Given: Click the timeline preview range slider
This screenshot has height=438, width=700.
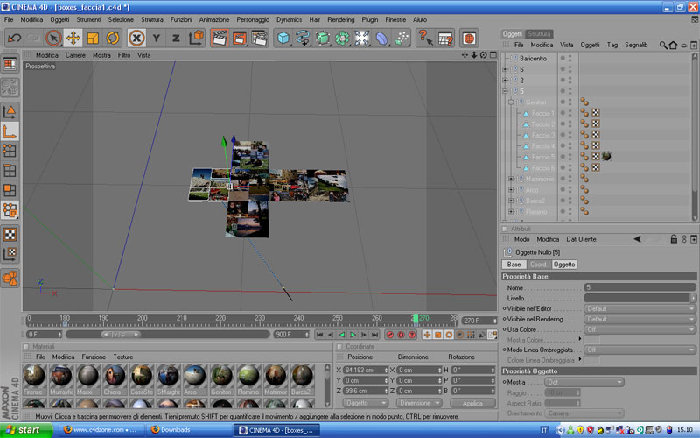Looking at the screenshot, I should coord(121,334).
